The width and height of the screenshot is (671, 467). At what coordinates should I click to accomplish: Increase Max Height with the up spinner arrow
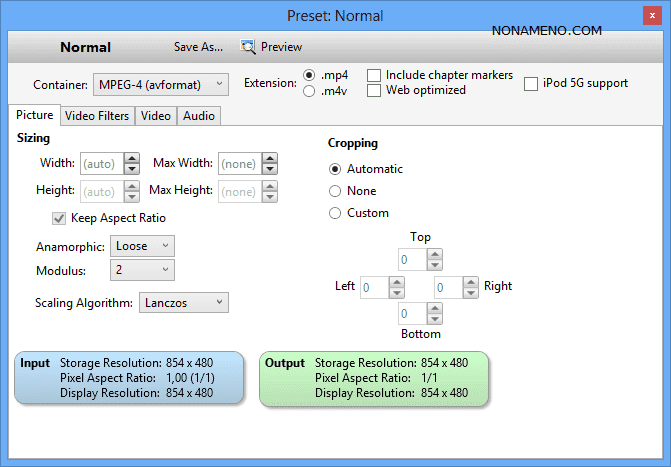click(x=270, y=186)
